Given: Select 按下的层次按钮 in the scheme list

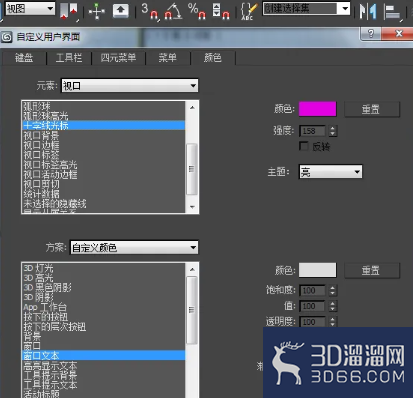Looking at the screenshot, I should click(104, 326).
